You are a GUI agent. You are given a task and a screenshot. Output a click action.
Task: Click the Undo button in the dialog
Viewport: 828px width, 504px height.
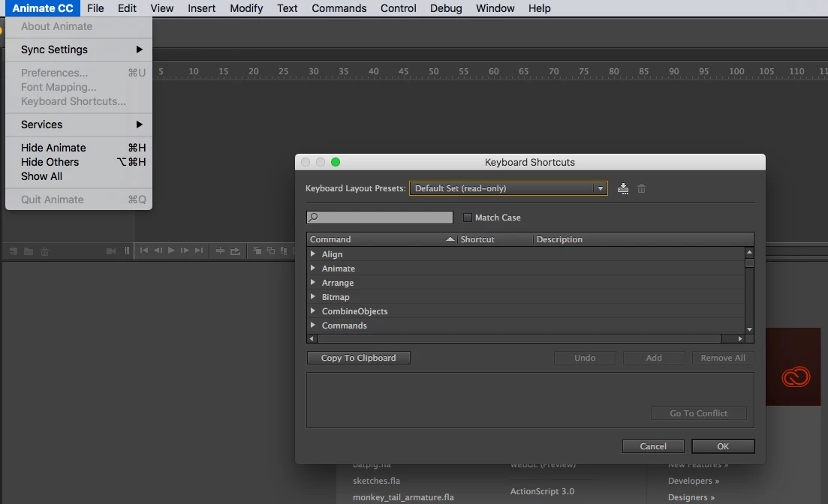coord(585,358)
